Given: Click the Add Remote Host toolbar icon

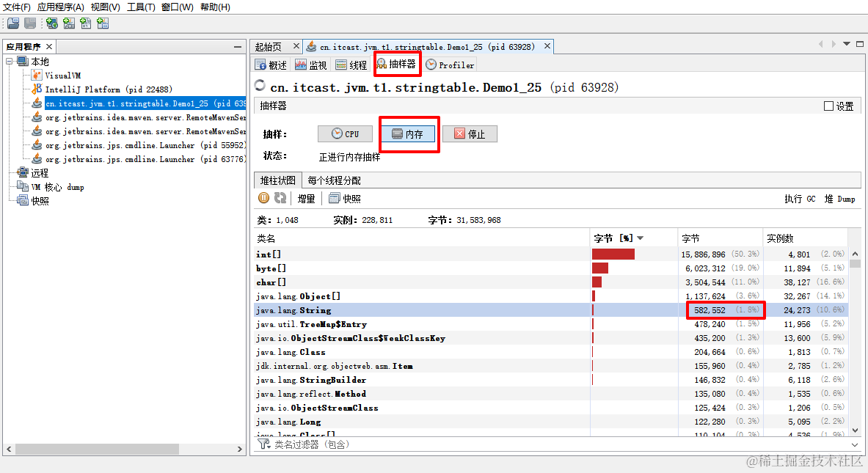Looking at the screenshot, I should [x=52, y=23].
